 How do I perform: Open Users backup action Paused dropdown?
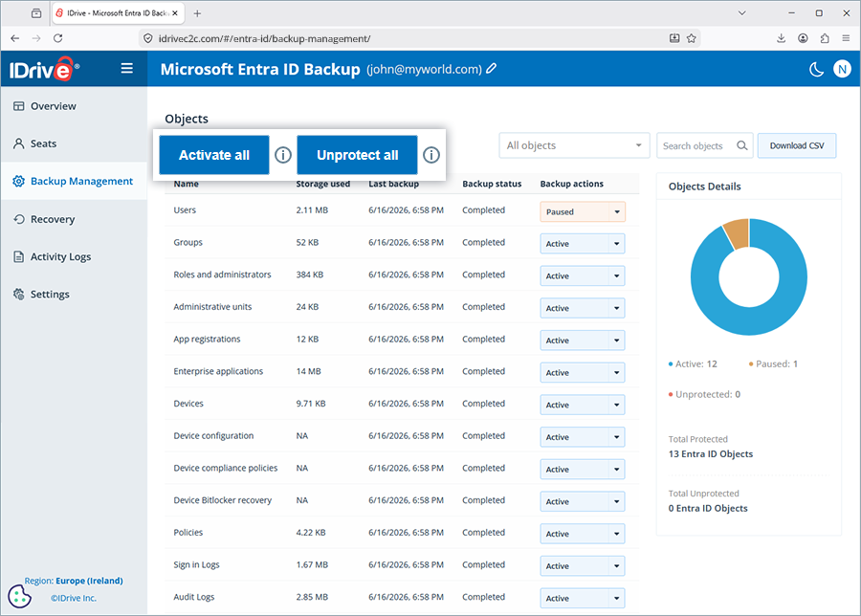click(x=583, y=211)
